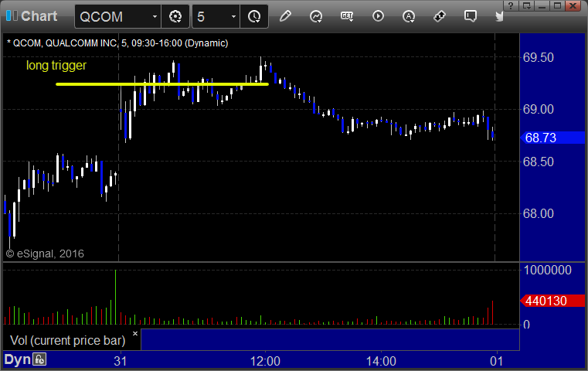Open the alerts circled-A icon
588x371 pixels.
click(409, 16)
